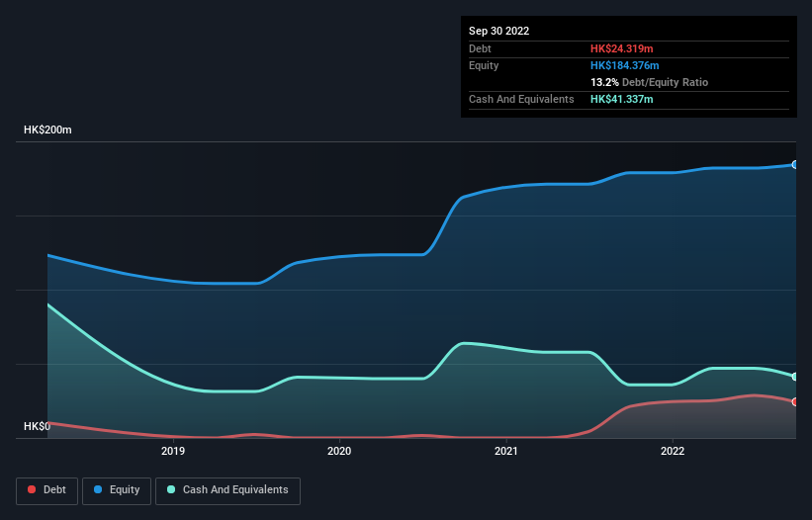Viewport: 812px width, 520px height.
Task: Click the HK$0 y-axis label
Action: (x=38, y=426)
